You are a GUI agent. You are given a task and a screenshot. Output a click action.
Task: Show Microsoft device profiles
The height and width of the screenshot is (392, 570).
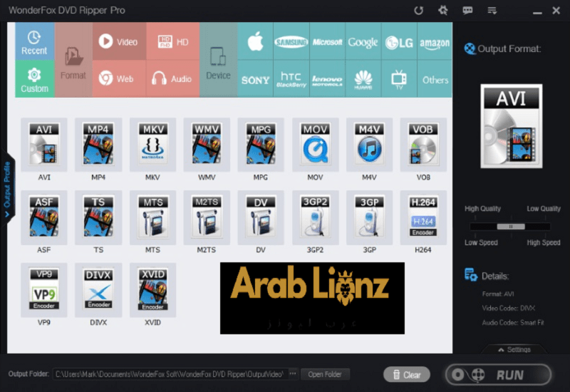[327, 41]
